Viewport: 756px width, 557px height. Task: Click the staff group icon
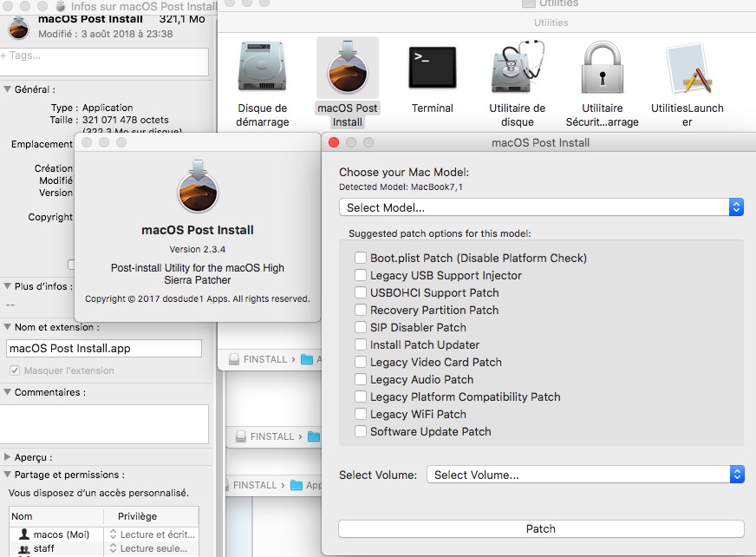(x=23, y=549)
